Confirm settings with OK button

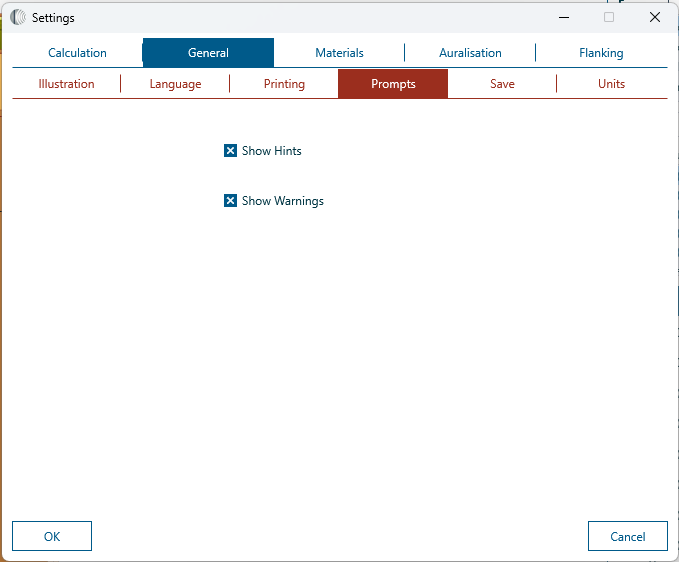(x=52, y=536)
